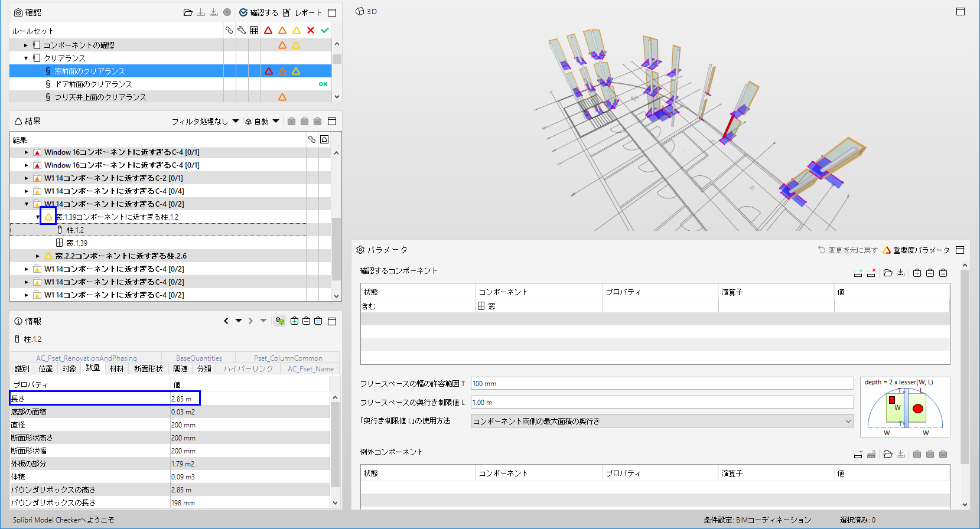Click the レポート report icon

pyautogui.click(x=286, y=12)
